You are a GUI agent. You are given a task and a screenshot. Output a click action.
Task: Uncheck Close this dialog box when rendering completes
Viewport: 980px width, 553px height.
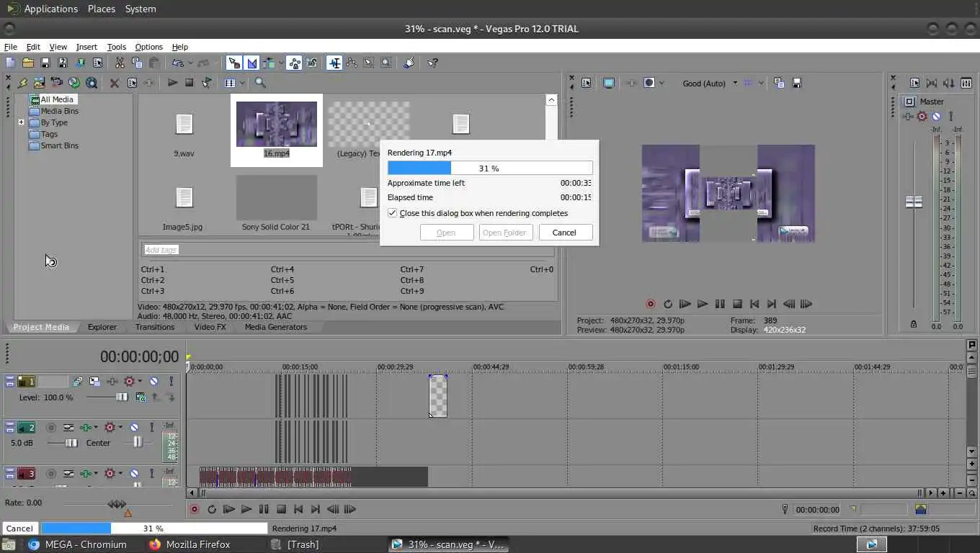[x=392, y=213]
